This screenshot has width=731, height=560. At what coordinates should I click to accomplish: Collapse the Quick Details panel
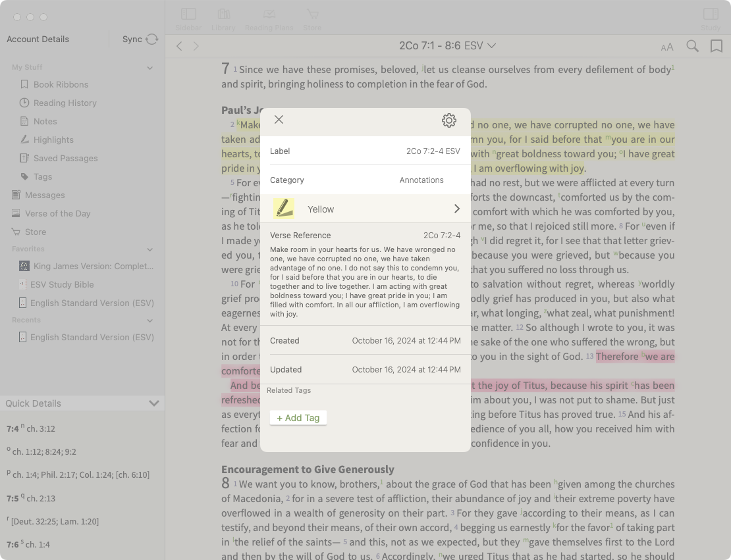(154, 403)
